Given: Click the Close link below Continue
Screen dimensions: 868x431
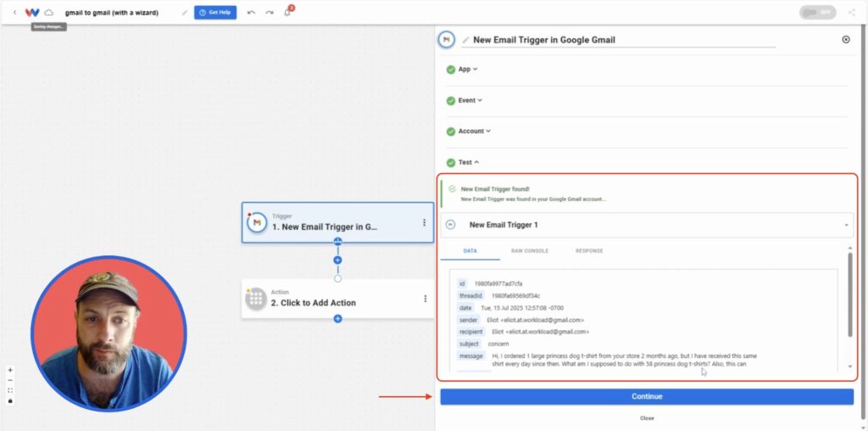Looking at the screenshot, I should click(647, 418).
